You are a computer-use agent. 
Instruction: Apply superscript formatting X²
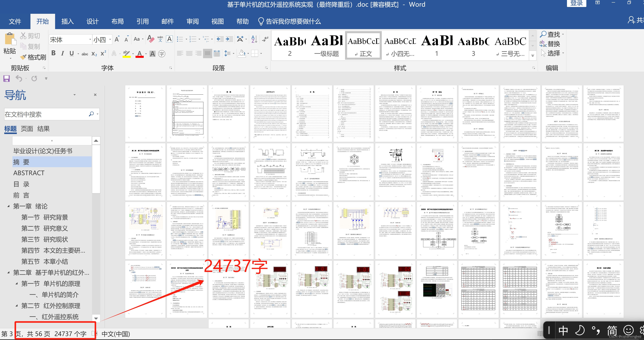(103, 54)
